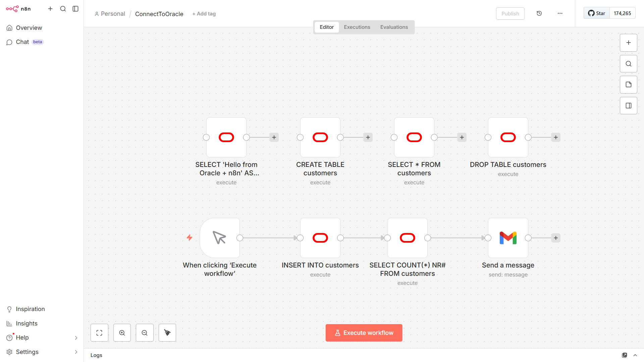Toggle the right side panel icon
644x362 pixels.
[x=629, y=106]
